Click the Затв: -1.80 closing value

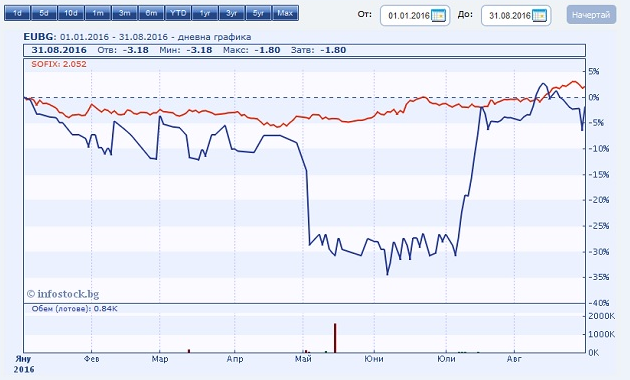(x=318, y=50)
